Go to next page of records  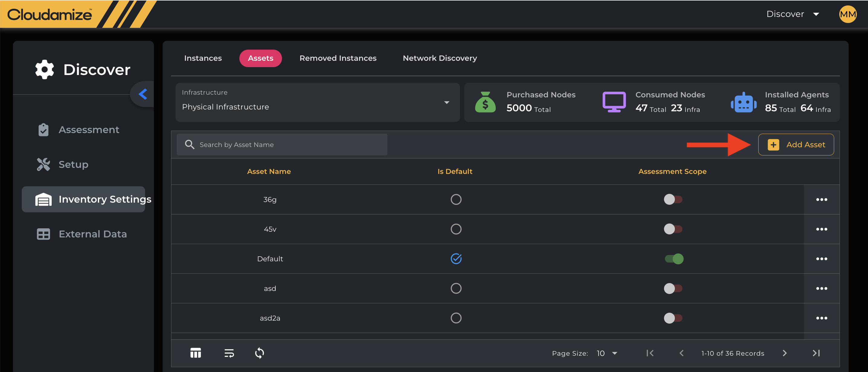(x=785, y=353)
